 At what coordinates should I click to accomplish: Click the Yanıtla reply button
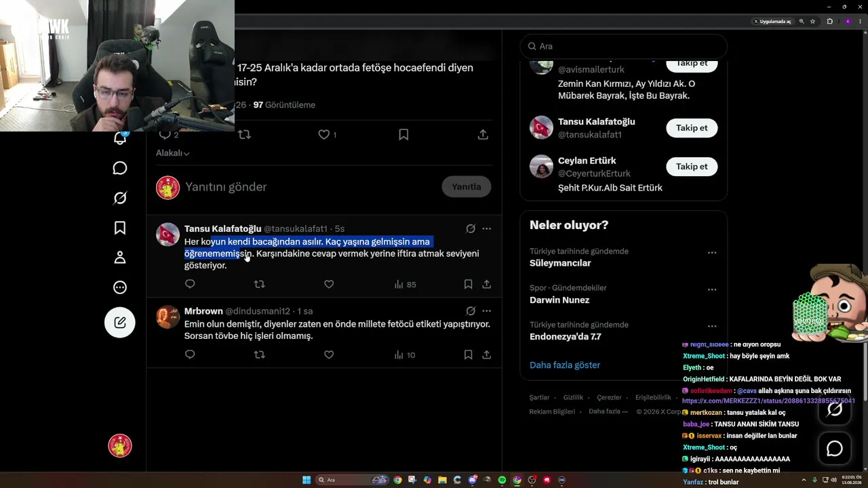(467, 186)
